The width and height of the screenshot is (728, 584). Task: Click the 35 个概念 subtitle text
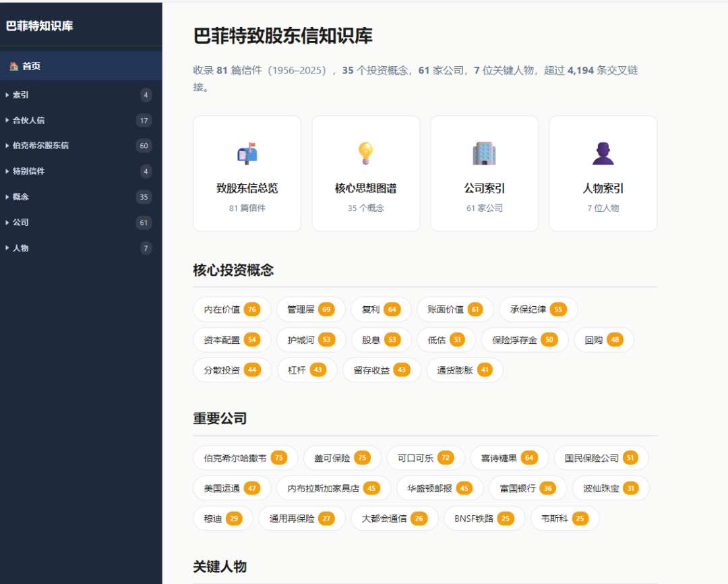click(366, 208)
